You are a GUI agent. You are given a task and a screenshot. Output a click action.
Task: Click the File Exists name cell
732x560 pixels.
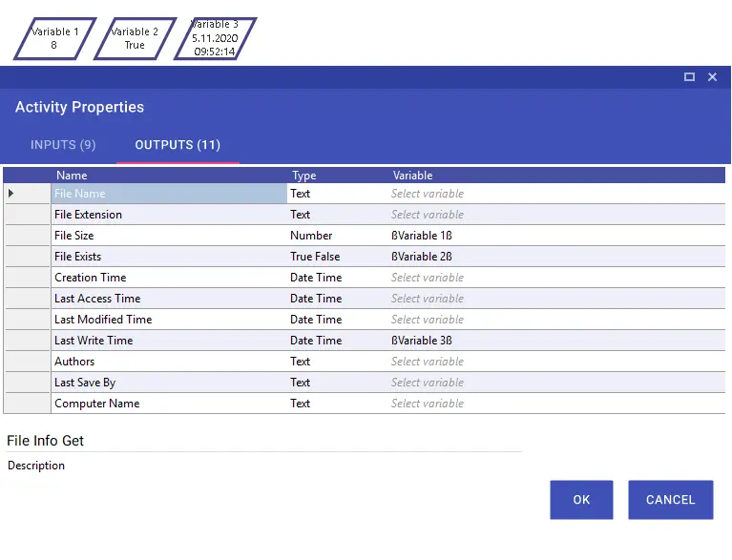point(169,257)
